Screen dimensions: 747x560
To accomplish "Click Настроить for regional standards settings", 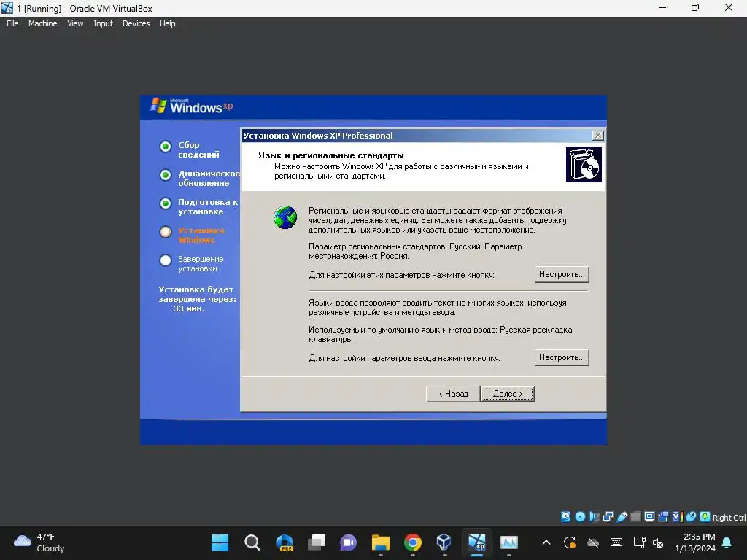I will (562, 274).
